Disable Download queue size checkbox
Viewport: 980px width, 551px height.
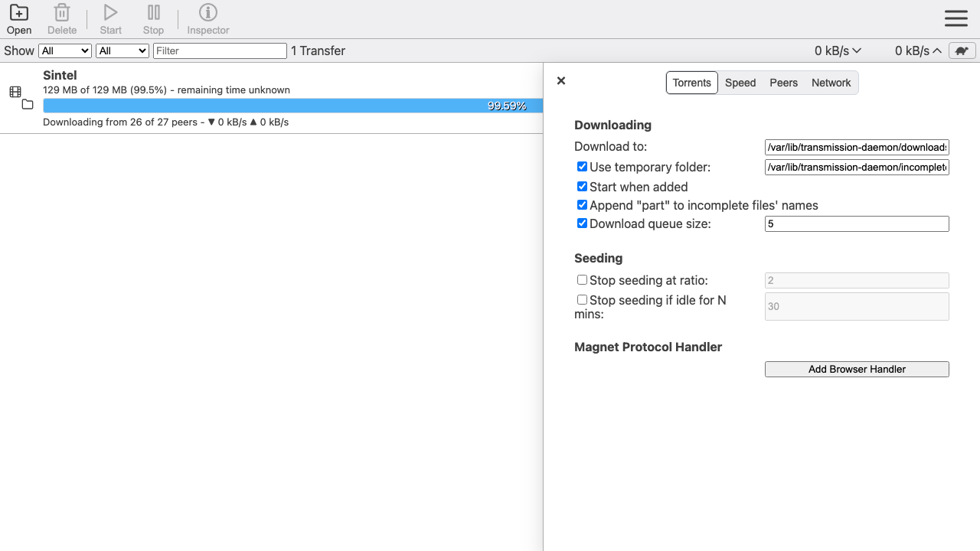click(x=582, y=223)
